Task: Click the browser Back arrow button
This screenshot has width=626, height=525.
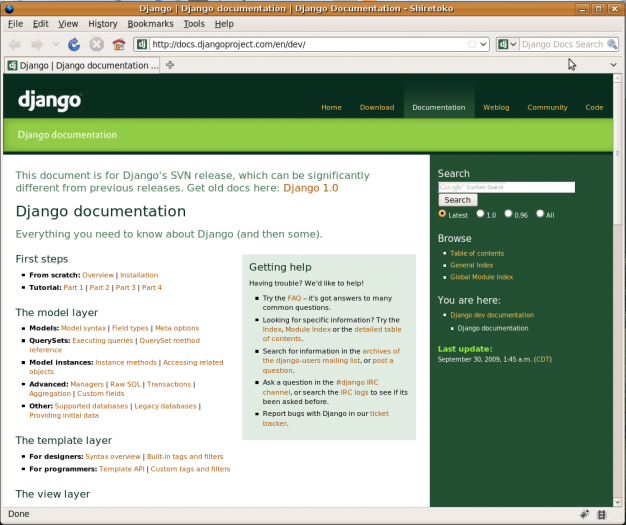Action: click(14, 44)
